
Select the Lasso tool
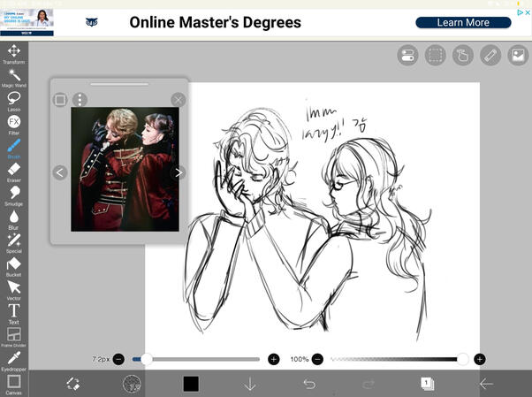[x=14, y=99]
